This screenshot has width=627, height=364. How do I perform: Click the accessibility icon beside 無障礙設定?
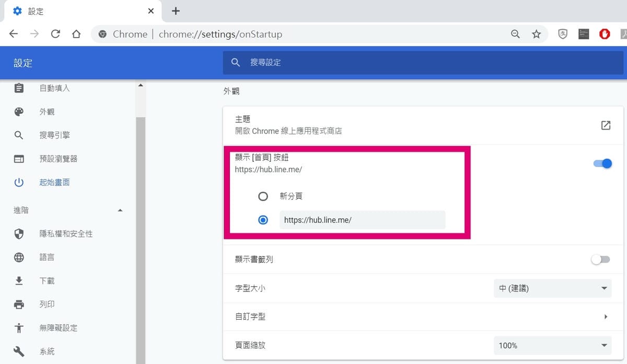[19, 328]
